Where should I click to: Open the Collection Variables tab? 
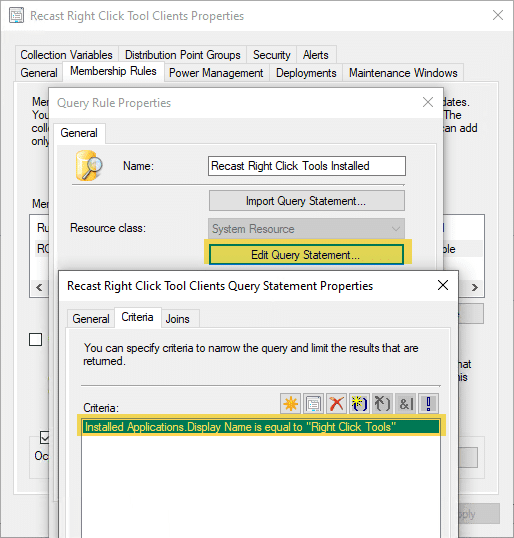click(x=67, y=55)
